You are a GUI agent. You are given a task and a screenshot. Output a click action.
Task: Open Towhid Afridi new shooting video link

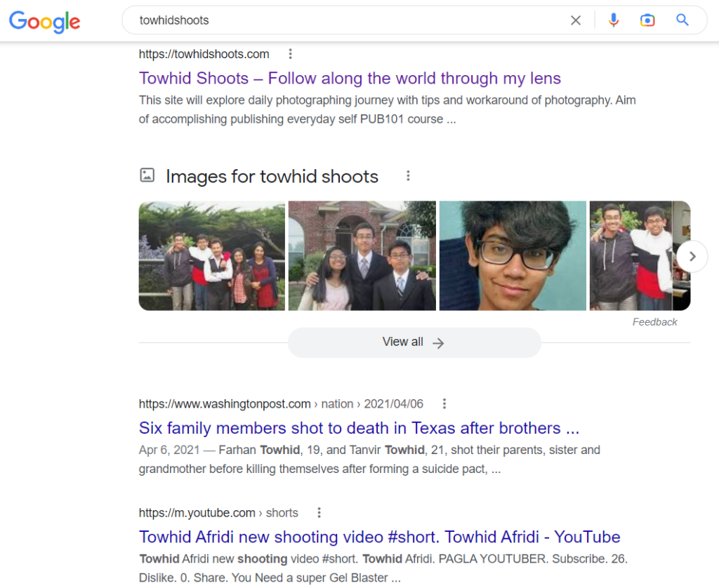[380, 537]
